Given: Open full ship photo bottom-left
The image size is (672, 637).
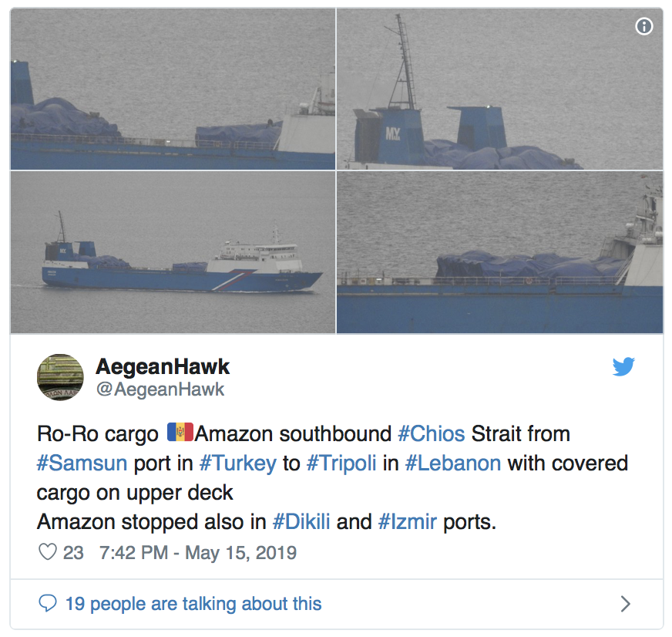Looking at the screenshot, I should (173, 252).
